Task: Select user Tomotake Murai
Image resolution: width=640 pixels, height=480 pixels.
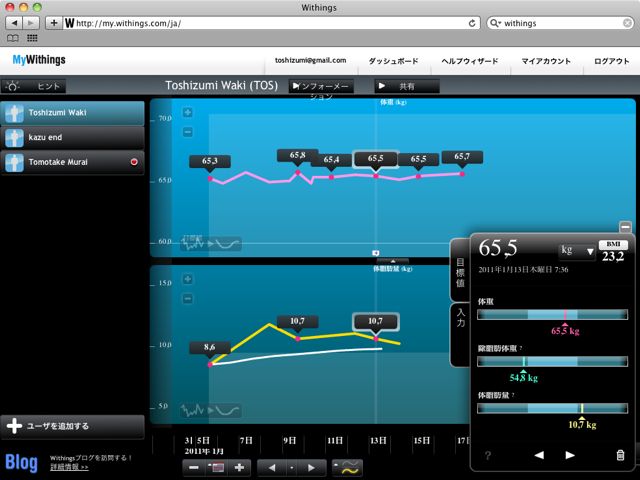Action: 73,162
